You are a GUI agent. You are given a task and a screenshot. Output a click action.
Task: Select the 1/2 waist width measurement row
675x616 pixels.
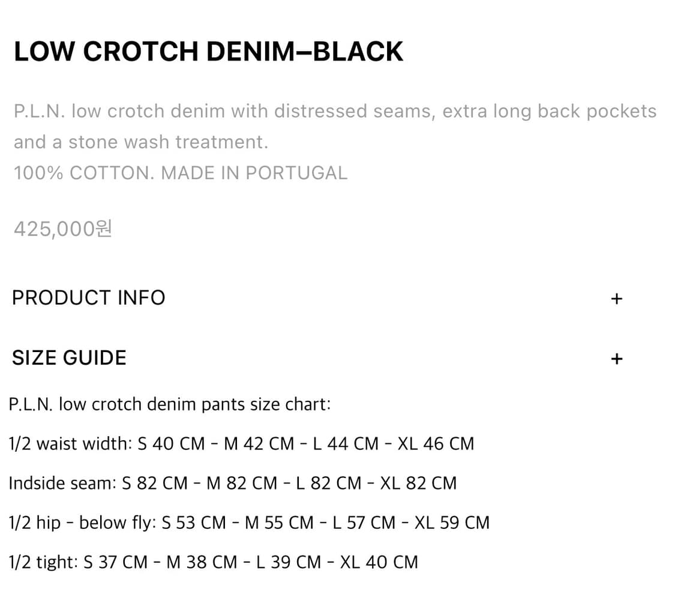(240, 443)
